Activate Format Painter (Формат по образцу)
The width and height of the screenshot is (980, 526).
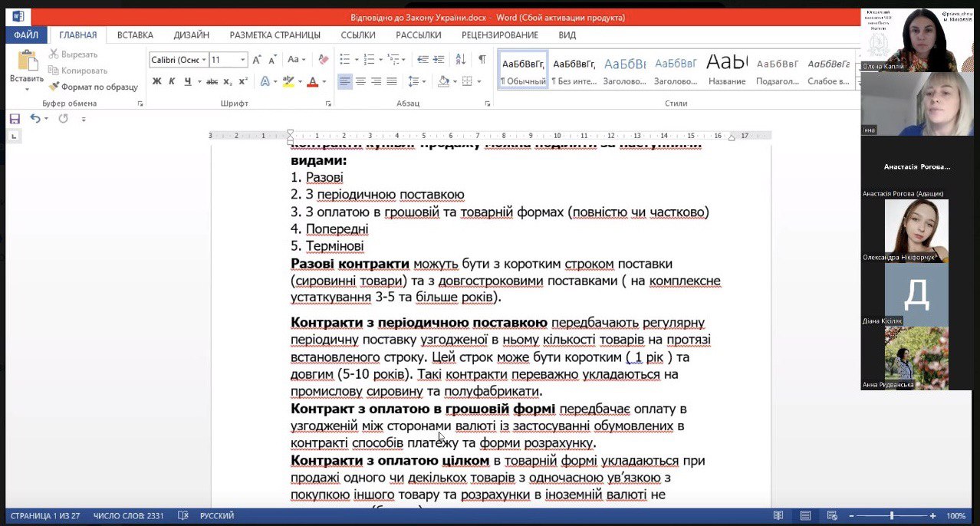click(x=93, y=87)
